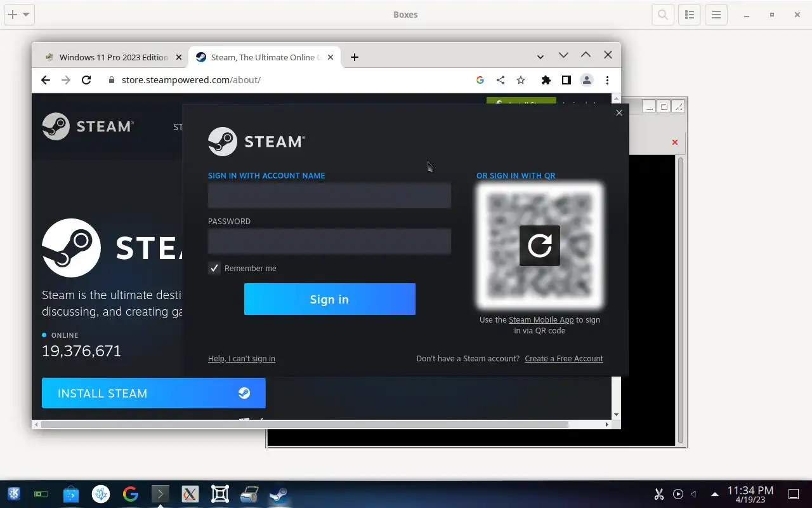Screen dimensions: 812x508
Task: Open the clock showing 11:34 PM
Action: pos(750,494)
